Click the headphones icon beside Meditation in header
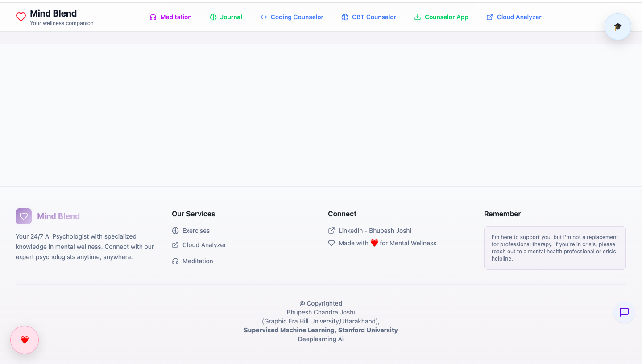The width and height of the screenshot is (642, 364). (x=153, y=17)
